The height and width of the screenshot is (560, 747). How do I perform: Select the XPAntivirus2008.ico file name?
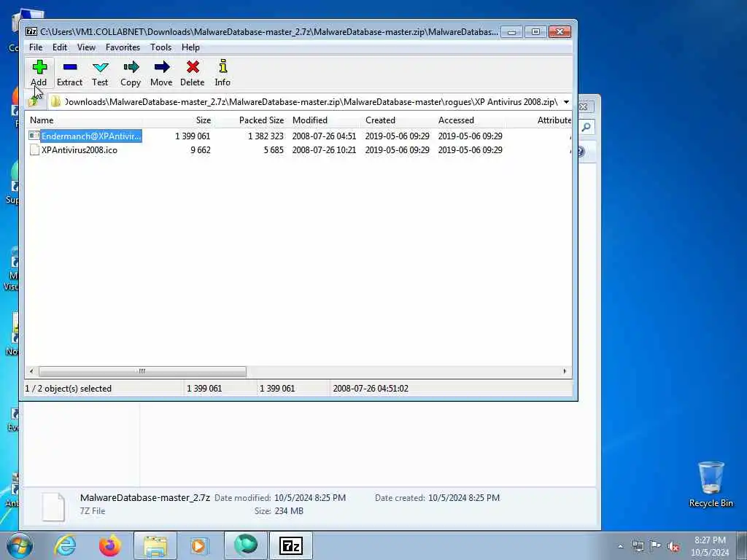coord(79,150)
